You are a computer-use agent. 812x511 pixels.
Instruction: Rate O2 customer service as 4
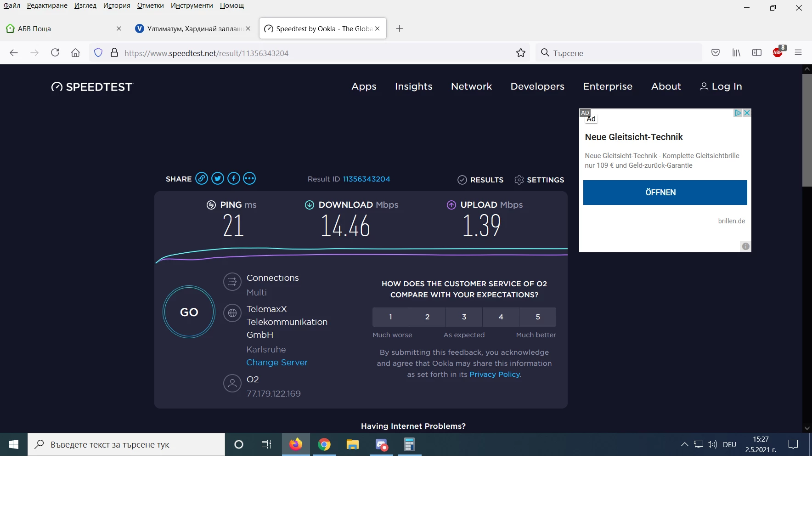tap(501, 317)
